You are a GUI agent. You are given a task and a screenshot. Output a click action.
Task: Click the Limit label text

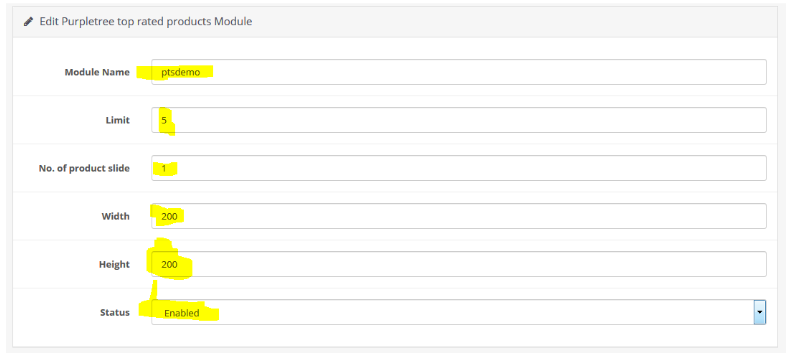coord(117,120)
